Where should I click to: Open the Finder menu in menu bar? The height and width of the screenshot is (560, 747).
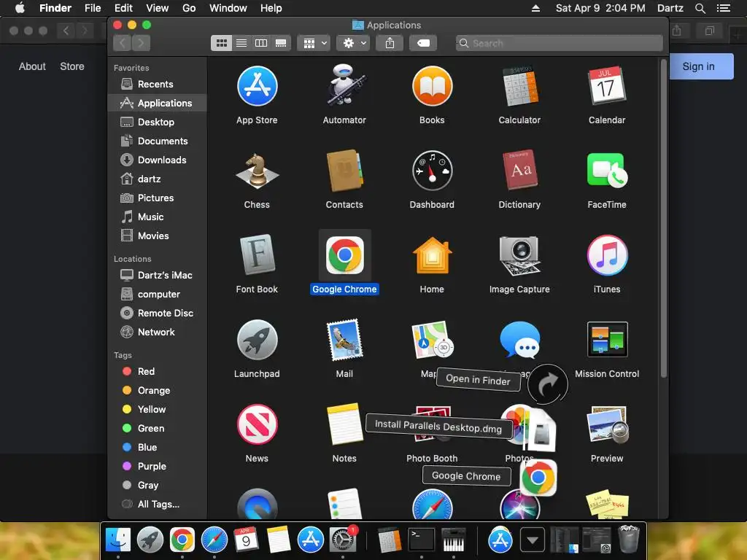(x=55, y=8)
